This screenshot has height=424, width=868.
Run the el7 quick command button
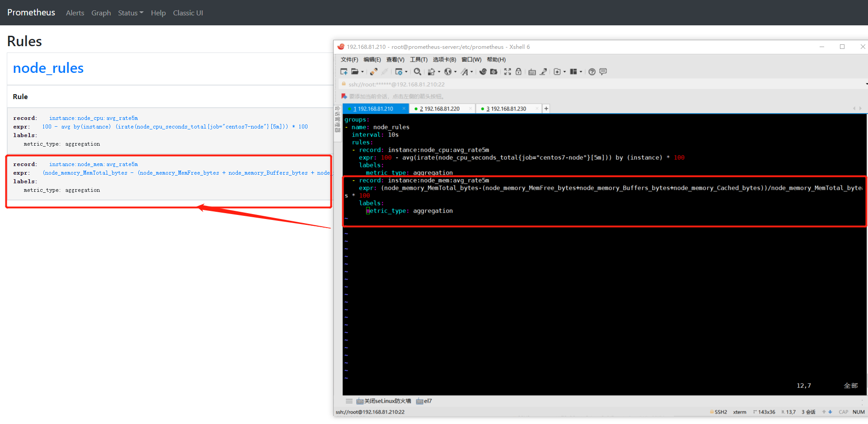point(424,401)
